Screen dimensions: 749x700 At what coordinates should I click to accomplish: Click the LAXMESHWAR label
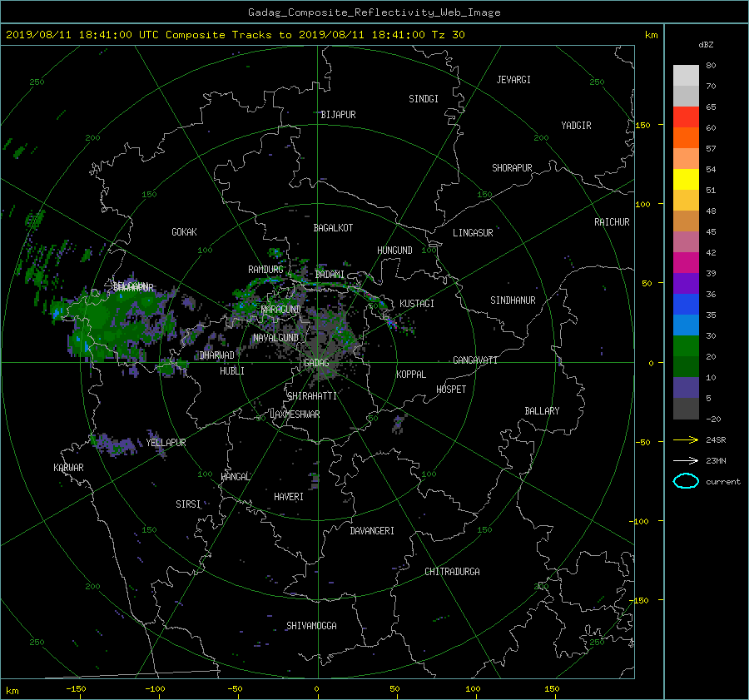click(295, 415)
